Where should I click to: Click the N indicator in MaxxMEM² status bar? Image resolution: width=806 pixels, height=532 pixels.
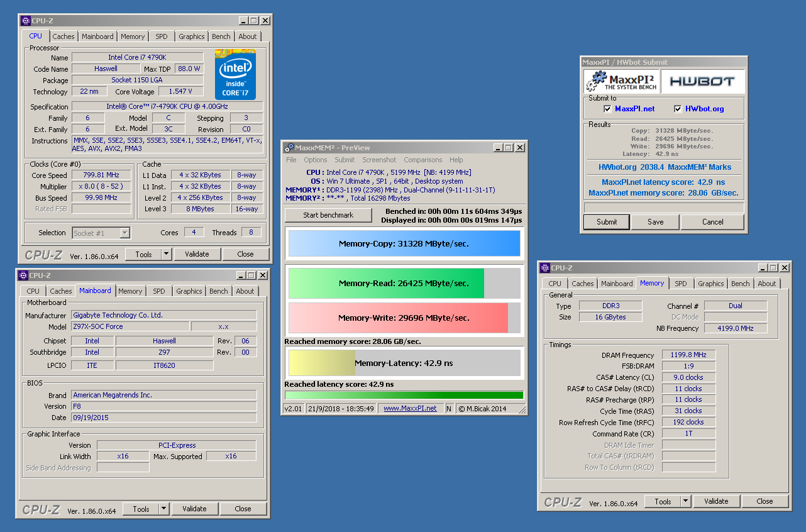[x=449, y=408]
